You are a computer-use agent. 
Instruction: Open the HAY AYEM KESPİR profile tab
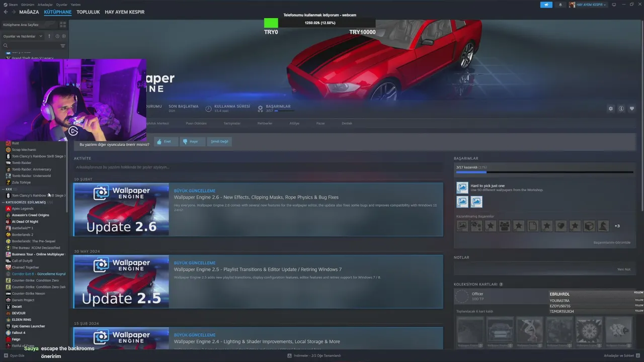(125, 12)
